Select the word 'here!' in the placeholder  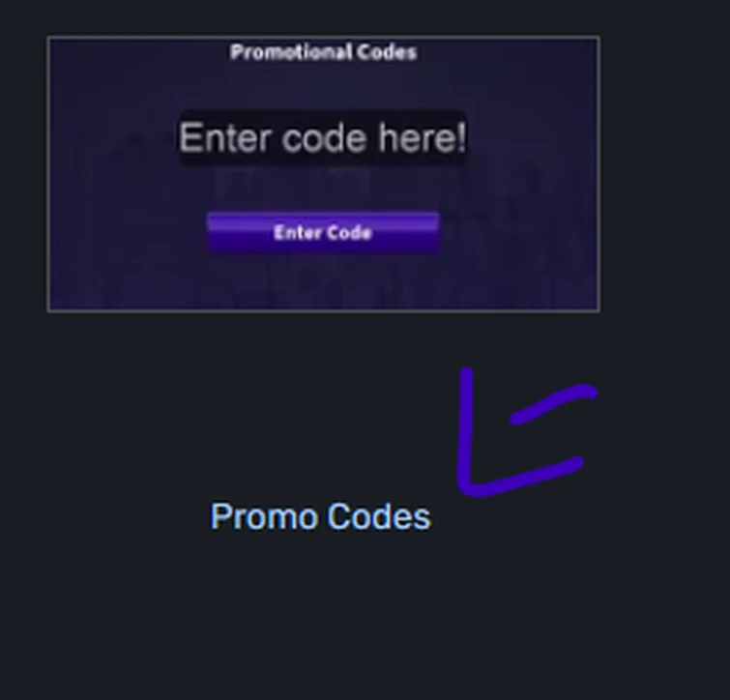(422, 137)
